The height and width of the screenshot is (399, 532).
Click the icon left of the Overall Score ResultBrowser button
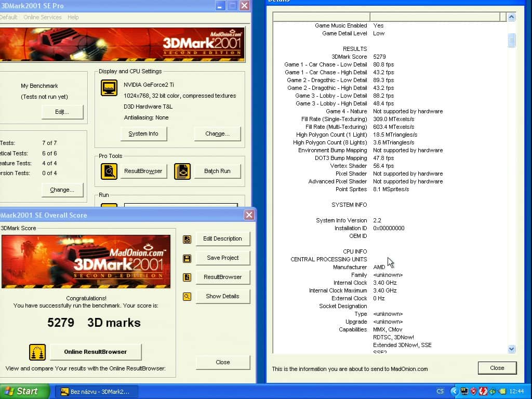click(187, 277)
